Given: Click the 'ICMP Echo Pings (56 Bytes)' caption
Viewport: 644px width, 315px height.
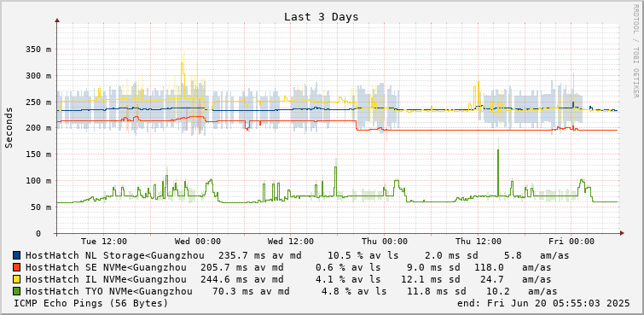Looking at the screenshot, I should pyautogui.click(x=91, y=303).
